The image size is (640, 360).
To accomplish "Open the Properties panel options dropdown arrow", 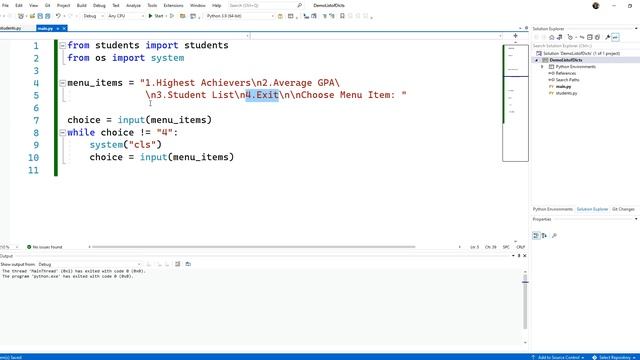I will (x=636, y=219).
